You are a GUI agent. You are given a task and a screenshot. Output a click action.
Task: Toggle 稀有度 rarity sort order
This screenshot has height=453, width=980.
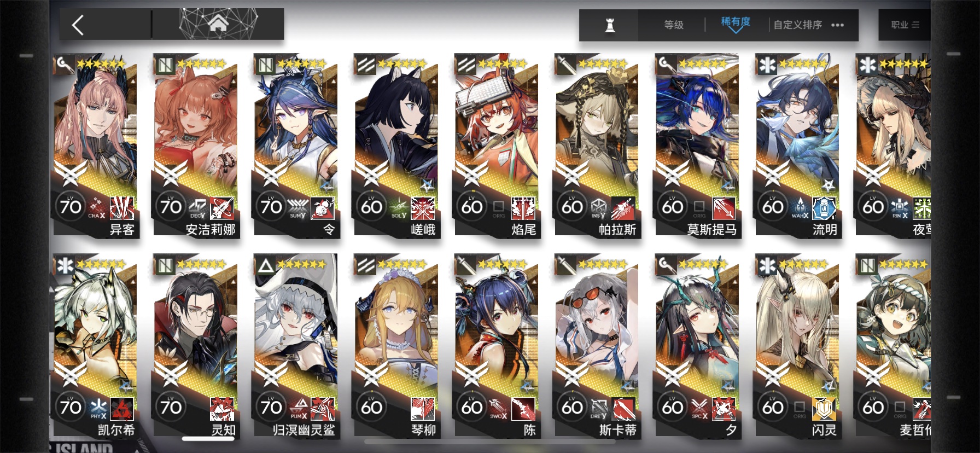pos(736,22)
